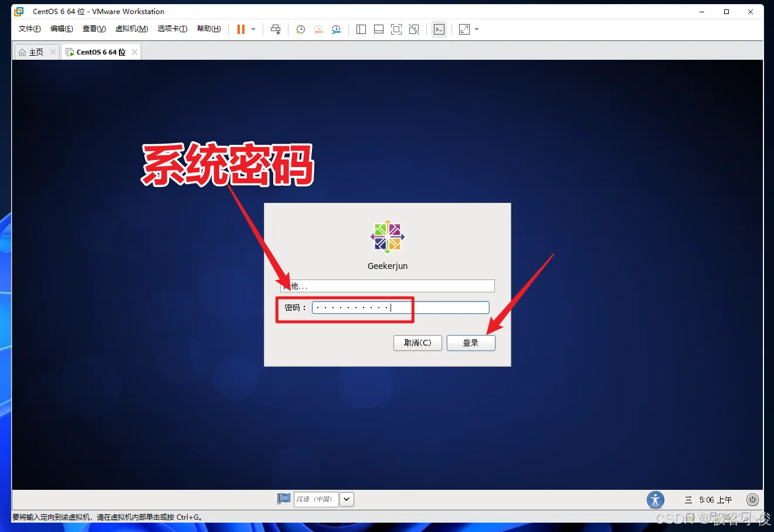774x532 pixels.
Task: Expand the language selection dropdown arrow
Action: (x=347, y=499)
